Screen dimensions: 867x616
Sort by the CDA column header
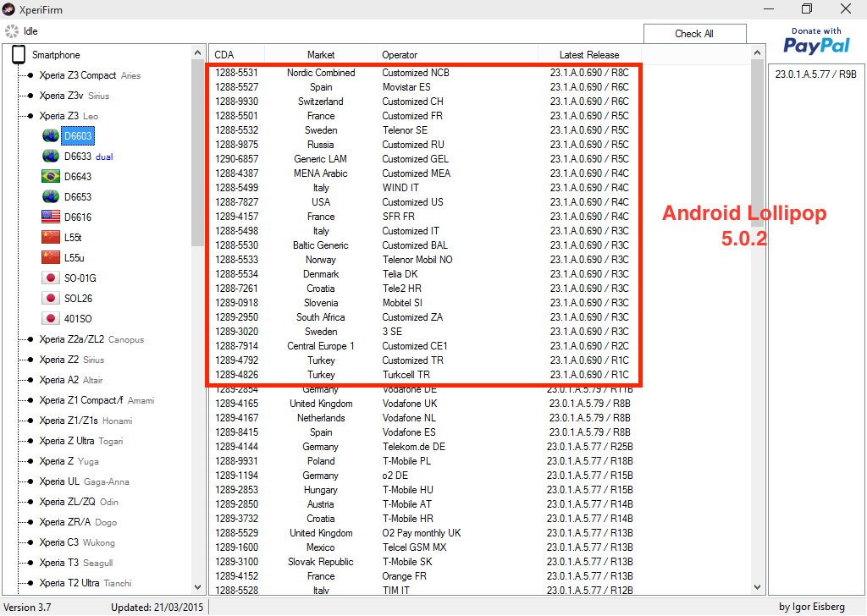click(x=237, y=55)
